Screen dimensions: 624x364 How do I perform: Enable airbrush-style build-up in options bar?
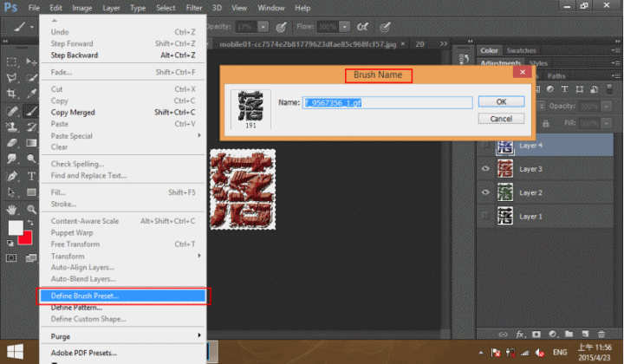pyautogui.click(x=362, y=27)
